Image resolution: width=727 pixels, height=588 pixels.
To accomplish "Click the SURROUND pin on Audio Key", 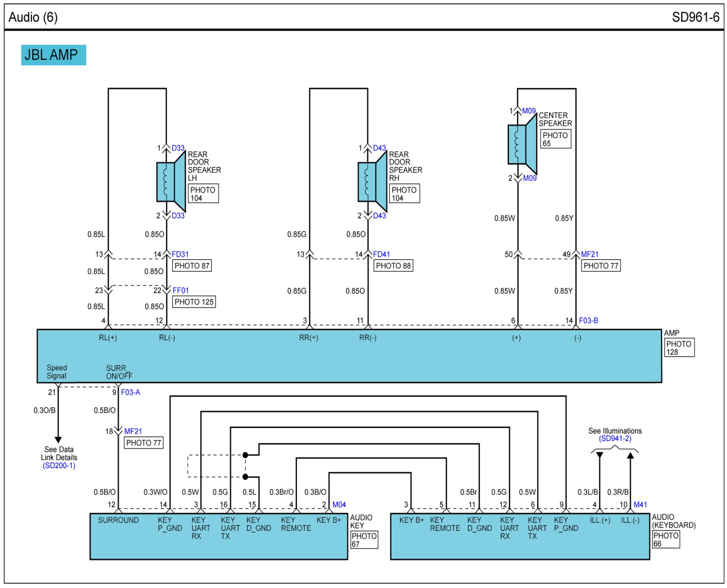I will [118, 520].
